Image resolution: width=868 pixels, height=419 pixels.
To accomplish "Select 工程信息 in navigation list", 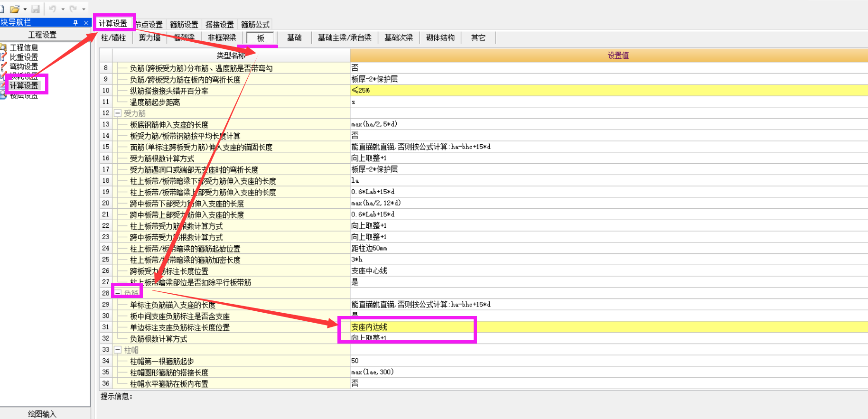I will 24,47.
